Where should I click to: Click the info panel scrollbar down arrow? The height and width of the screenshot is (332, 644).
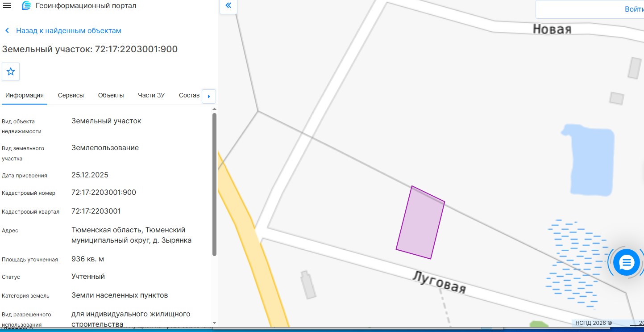pos(214,323)
